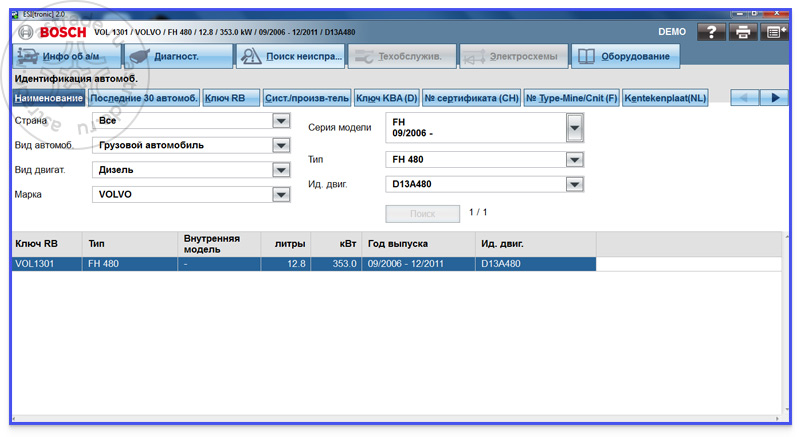799x437 pixels.
Task: Open the help question mark icon
Action: click(711, 32)
